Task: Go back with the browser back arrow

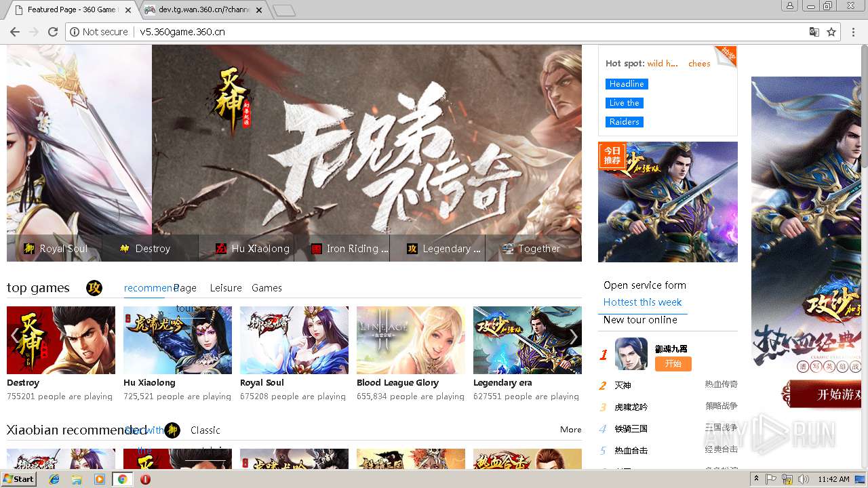Action: [14, 32]
